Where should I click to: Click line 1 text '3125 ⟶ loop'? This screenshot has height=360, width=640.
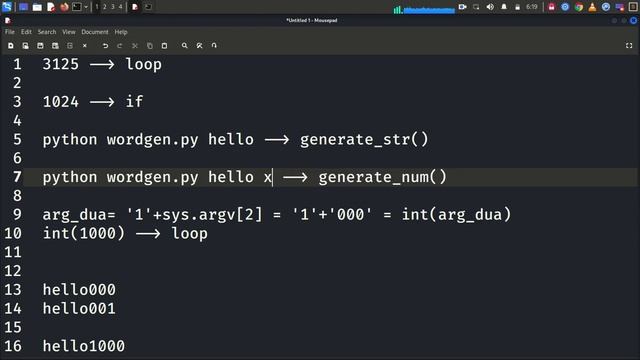coord(102,64)
